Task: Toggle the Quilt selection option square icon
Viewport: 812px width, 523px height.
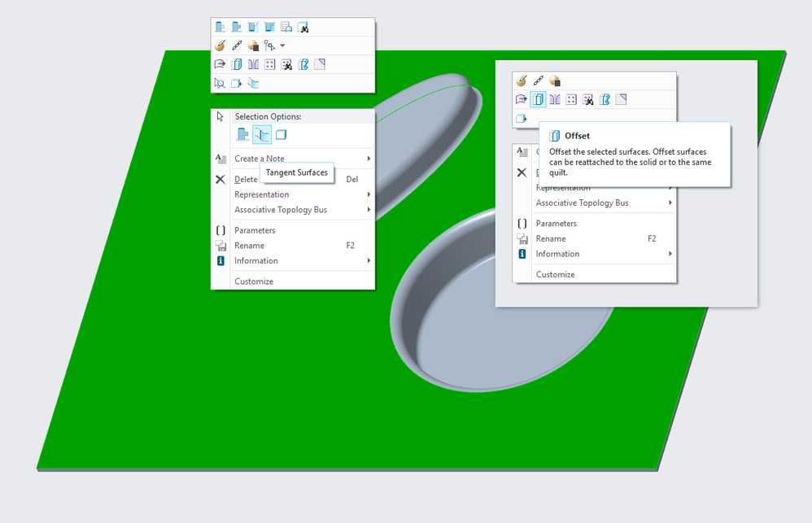Action: click(281, 134)
